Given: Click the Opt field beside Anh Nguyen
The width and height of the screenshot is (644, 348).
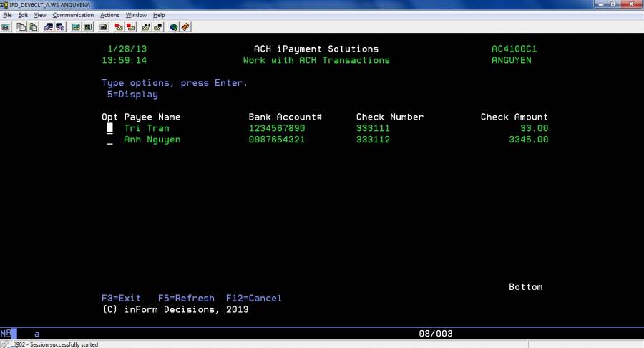Looking at the screenshot, I should click(x=109, y=140).
